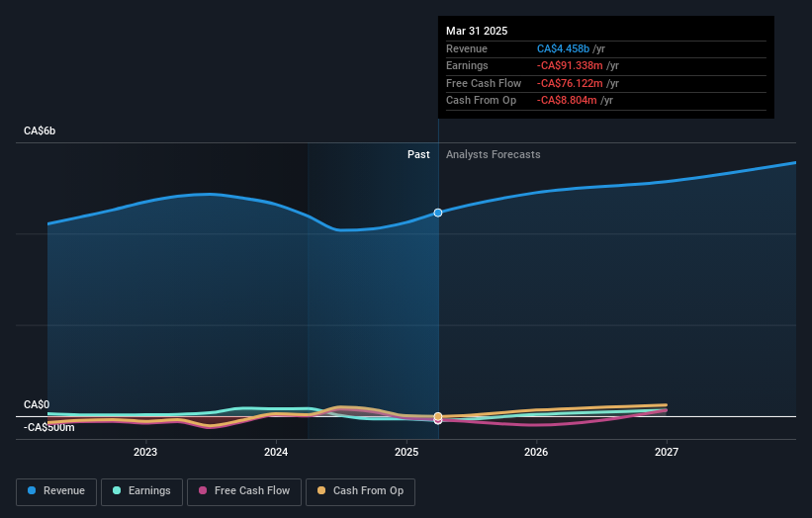Click the Earnings tooltip row label

[x=467, y=65]
